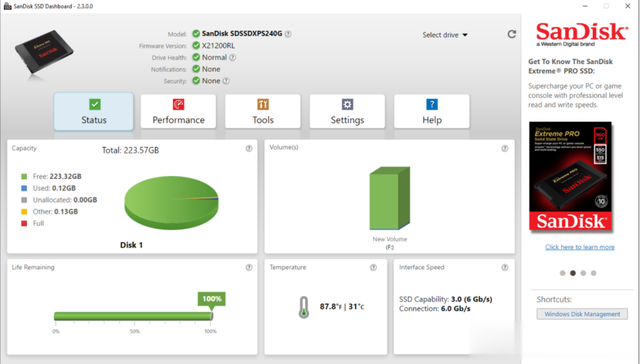This screenshot has width=640, height=364.
Task: Click the Windows Disk Management shortcut button
Action: pyautogui.click(x=582, y=314)
